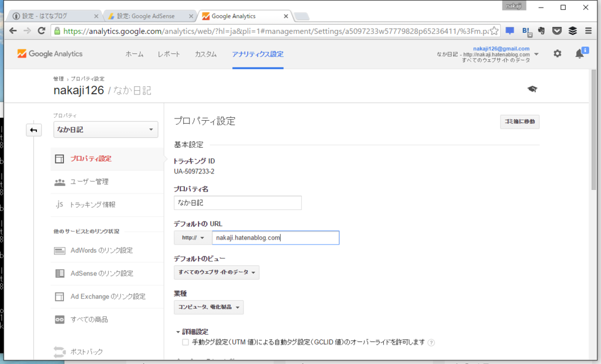
Task: Go to the ホーム tab
Action: (x=134, y=55)
